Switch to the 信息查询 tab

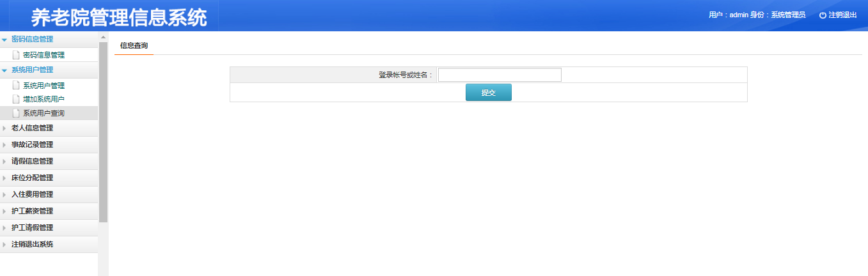coord(134,46)
